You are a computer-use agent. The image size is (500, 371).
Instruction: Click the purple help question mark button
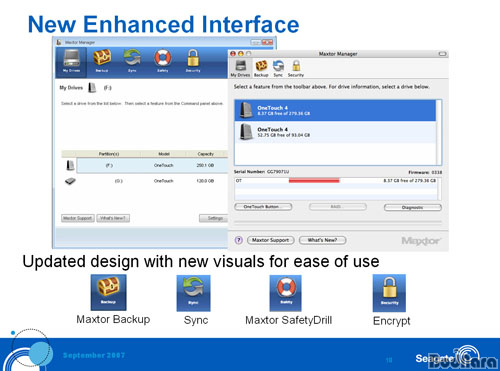point(239,240)
